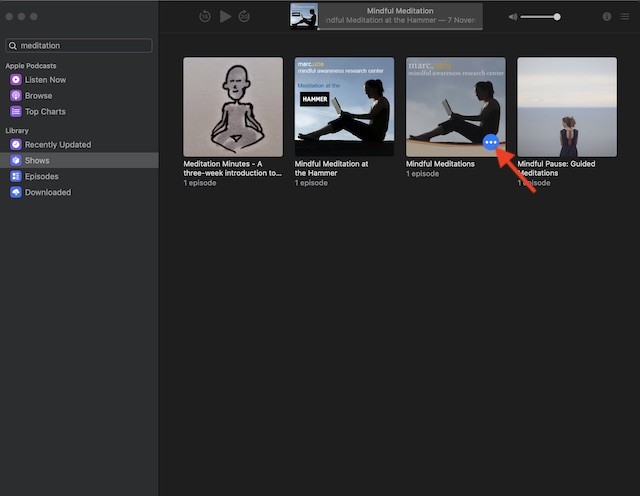Click the Now Playing Mindful Meditation title

point(400,11)
